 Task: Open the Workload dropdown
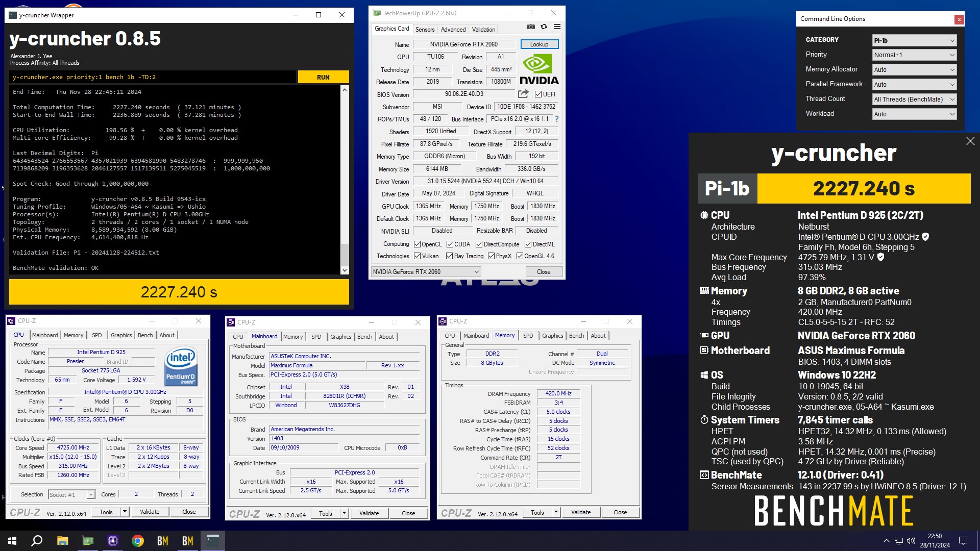coord(914,114)
